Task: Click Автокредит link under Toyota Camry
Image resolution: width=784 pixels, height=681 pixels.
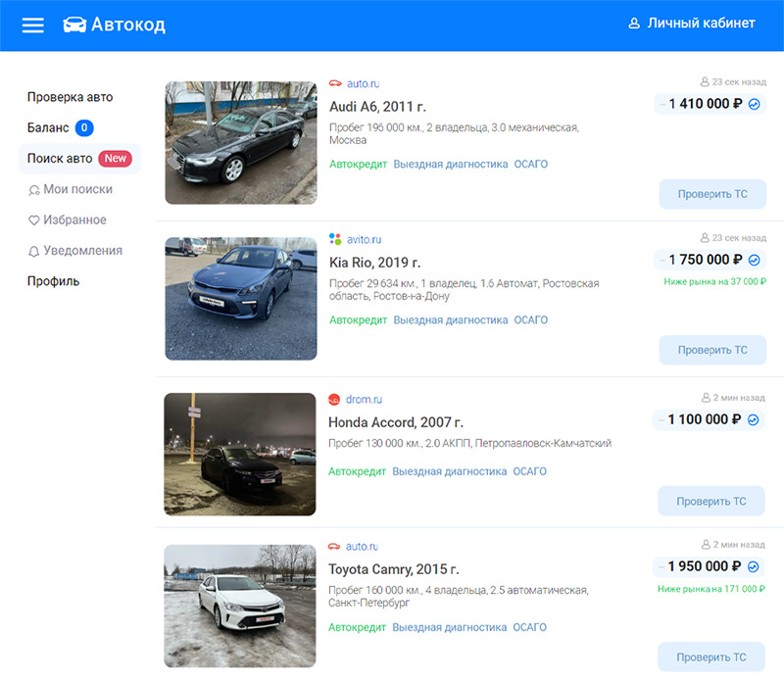Action: (357, 627)
